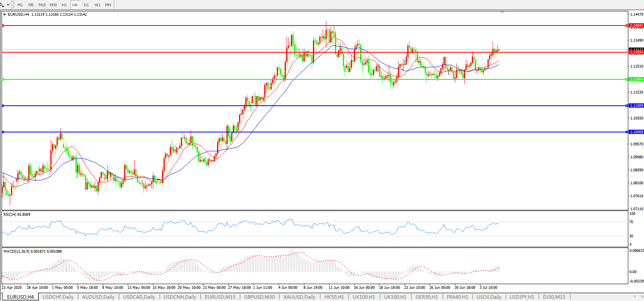This screenshot has width=644, height=301.
Task: Open the GBPUSD,M30 chart tab
Action: (259, 297)
